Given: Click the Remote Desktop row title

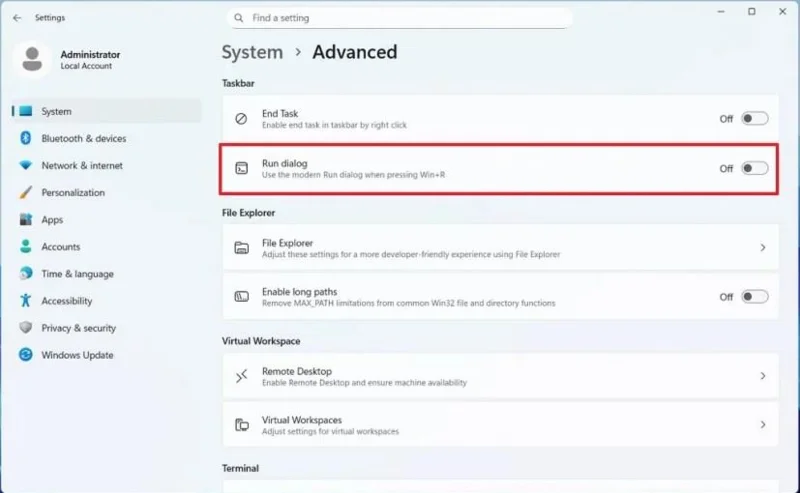Looking at the screenshot, I should point(297,371).
